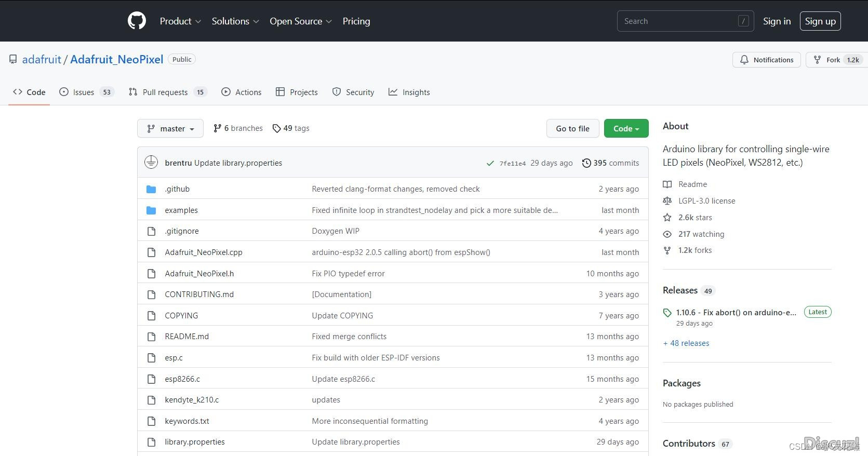Open commit 'Update esp8266.c'
The height and width of the screenshot is (456, 868).
tap(343, 379)
